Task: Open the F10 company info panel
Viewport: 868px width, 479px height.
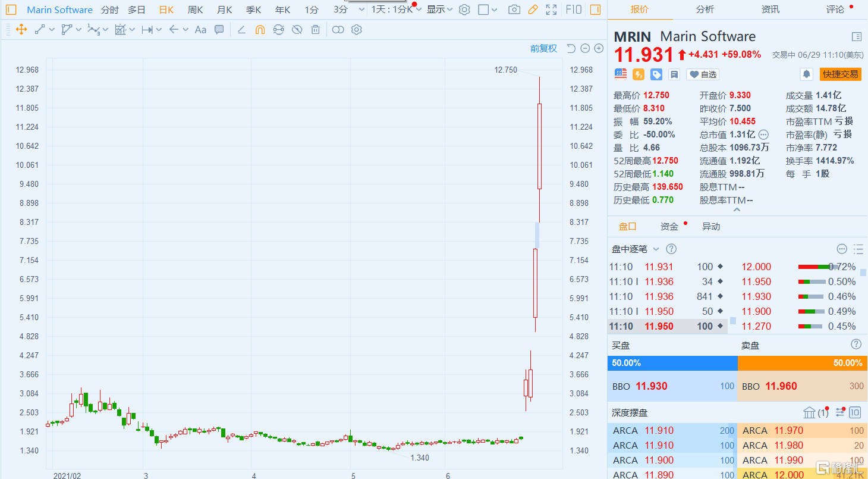Action: coord(574,10)
